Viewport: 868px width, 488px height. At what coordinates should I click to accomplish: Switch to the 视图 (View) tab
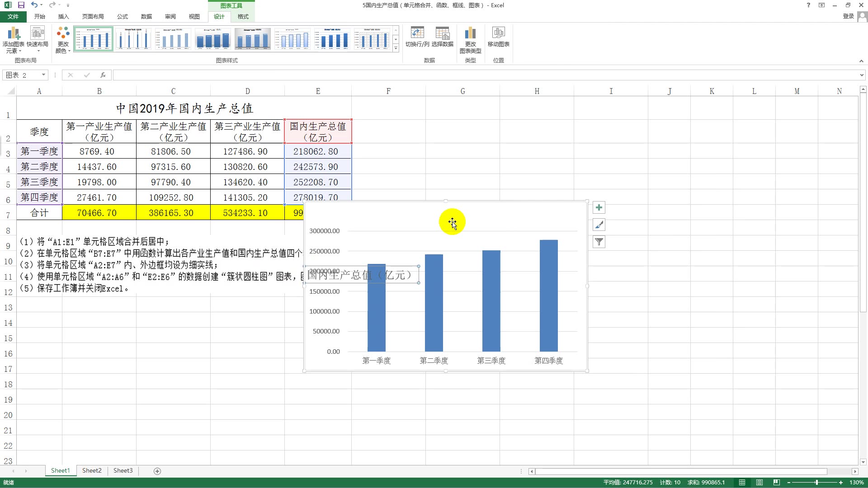[194, 16]
